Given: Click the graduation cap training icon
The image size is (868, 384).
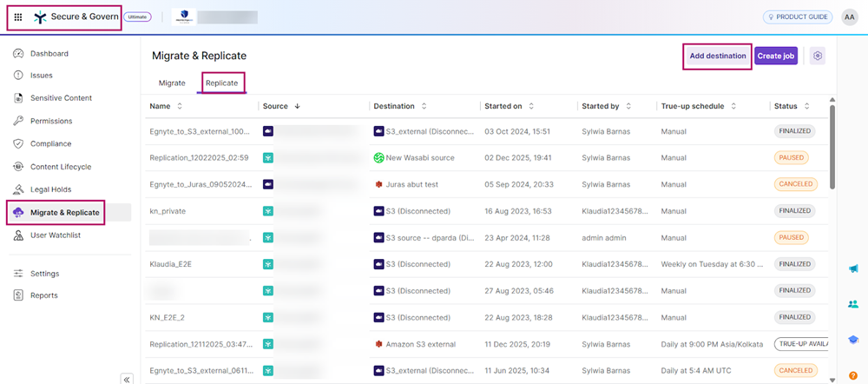Looking at the screenshot, I should (x=853, y=340).
